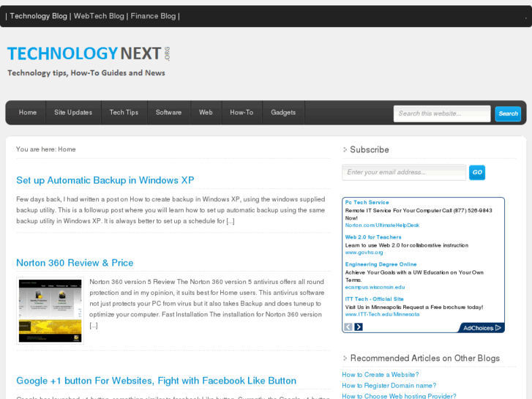The image size is (532, 399).
Task: Open 'How to Create a Website?' link
Action: point(381,375)
